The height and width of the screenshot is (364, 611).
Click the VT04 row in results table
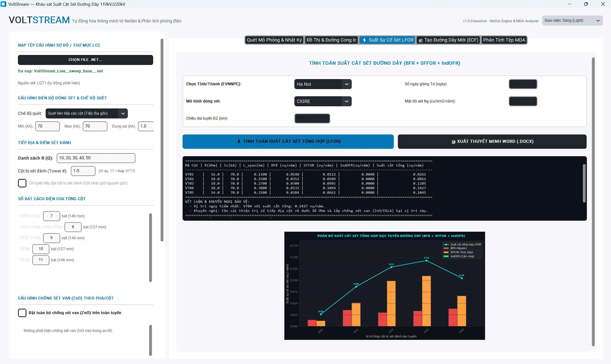point(305,188)
